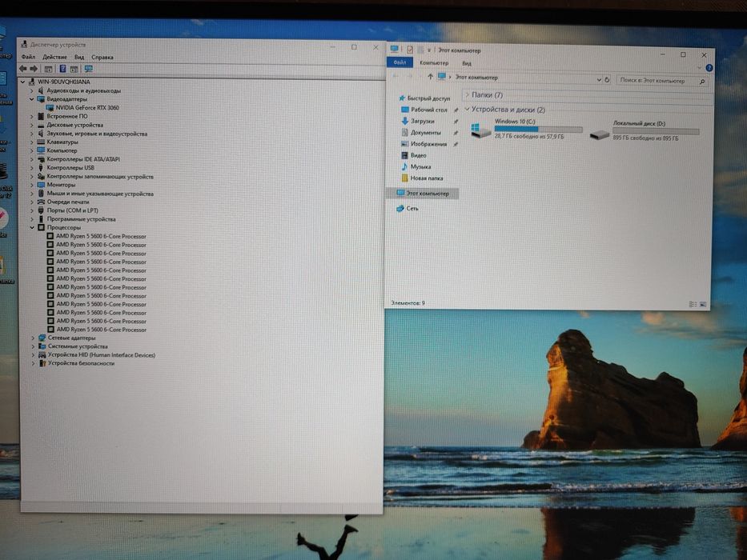The height and width of the screenshot is (560, 747).
Task: Switch to details view icon in Explorer status bar
Action: pos(693,304)
